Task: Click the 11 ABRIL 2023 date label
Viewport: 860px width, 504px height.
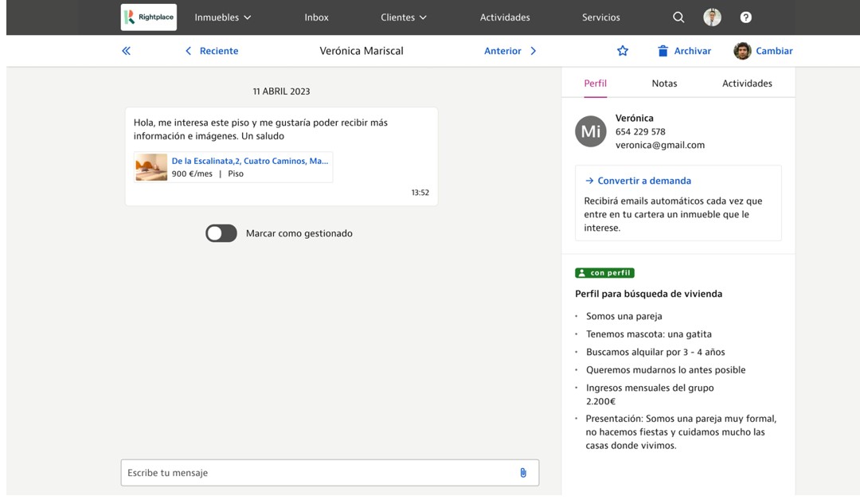Action: click(x=281, y=92)
